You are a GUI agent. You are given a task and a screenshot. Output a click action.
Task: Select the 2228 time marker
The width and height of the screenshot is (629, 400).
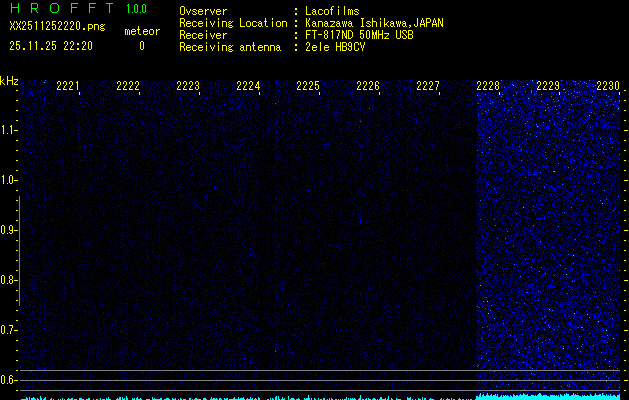pyautogui.click(x=488, y=87)
